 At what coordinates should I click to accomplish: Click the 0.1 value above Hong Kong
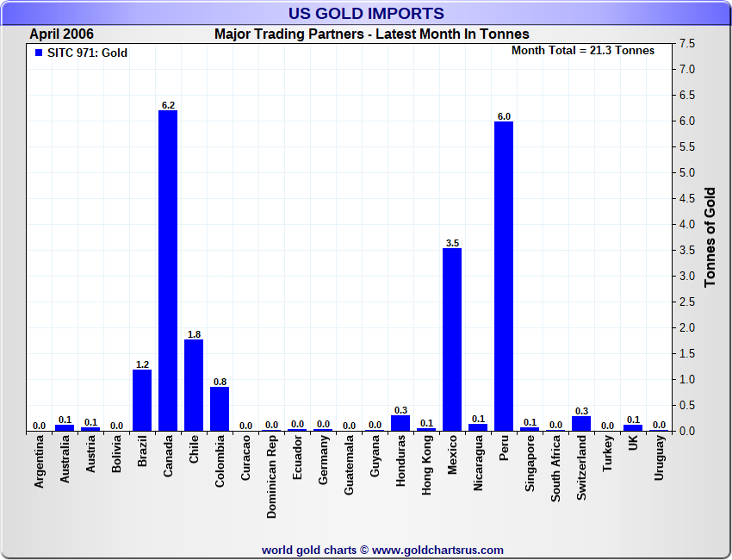pyautogui.click(x=426, y=423)
